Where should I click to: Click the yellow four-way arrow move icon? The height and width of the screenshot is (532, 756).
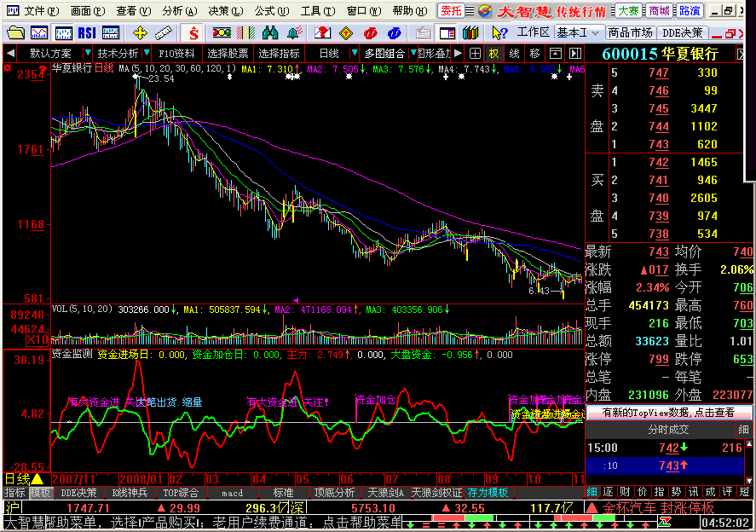point(140,32)
